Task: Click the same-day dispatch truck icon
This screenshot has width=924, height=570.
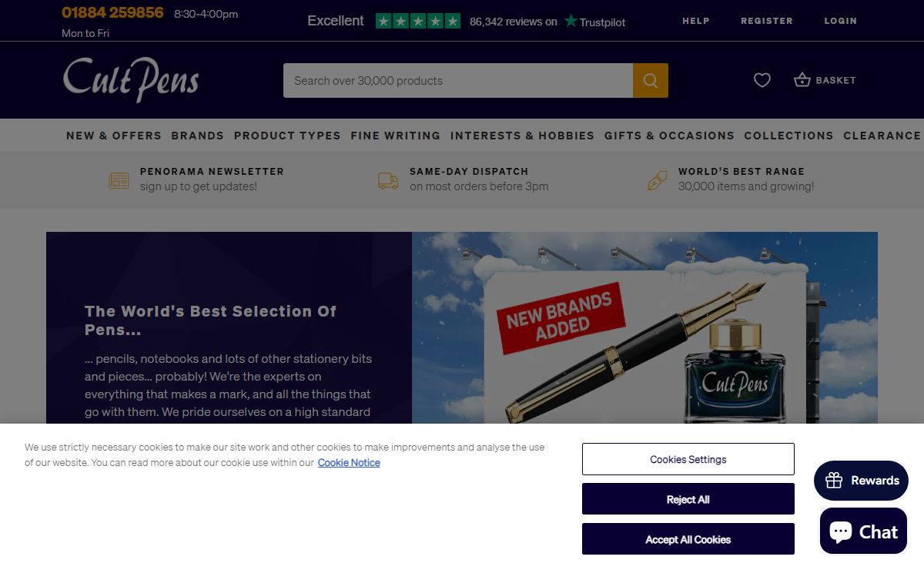Action: tap(388, 180)
